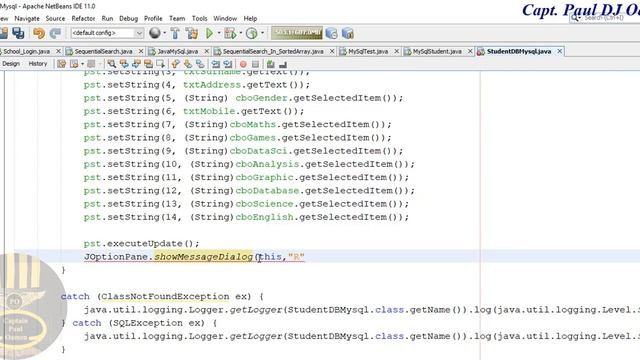This screenshot has height=360, width=640.
Task: Click in the Search (Ctrl+I) field
Action: tap(604, 18)
